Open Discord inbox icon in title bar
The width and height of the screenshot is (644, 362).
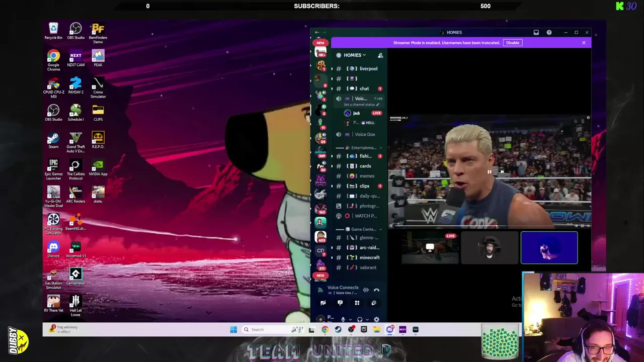click(536, 32)
